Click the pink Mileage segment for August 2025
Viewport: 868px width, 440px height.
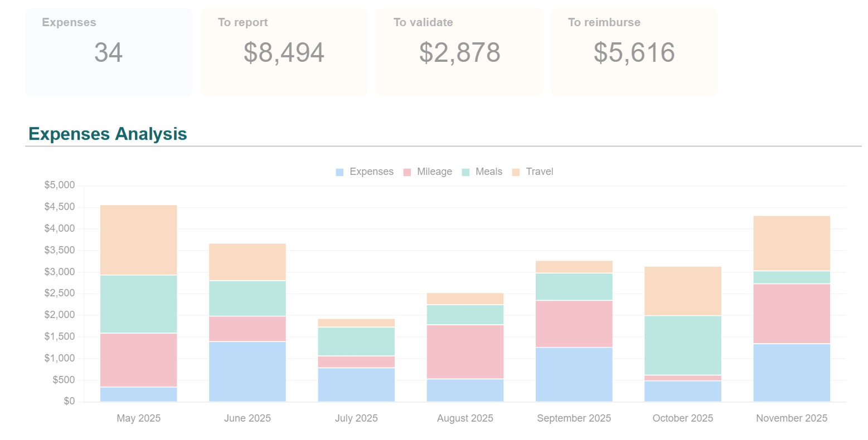click(465, 351)
